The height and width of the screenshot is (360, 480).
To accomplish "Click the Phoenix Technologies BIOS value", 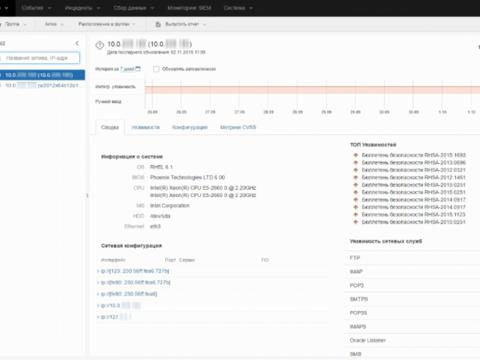I will 187,177.
